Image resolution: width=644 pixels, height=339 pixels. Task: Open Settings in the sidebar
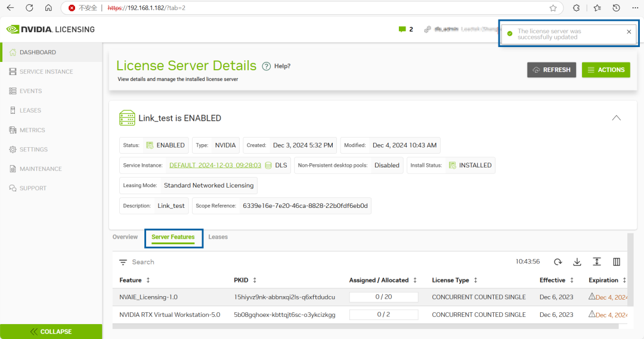pyautogui.click(x=51, y=150)
